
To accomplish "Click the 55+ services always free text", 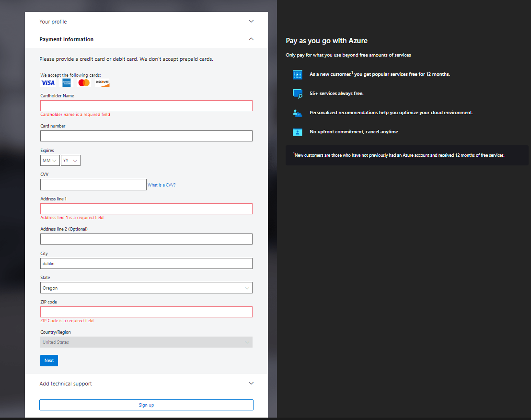I will [x=336, y=93].
